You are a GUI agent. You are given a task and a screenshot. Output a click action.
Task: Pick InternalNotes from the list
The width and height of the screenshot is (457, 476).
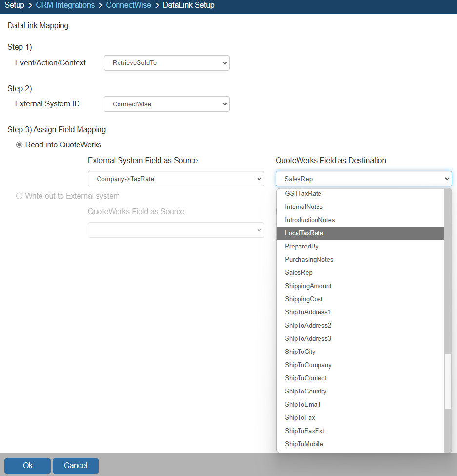coord(303,207)
